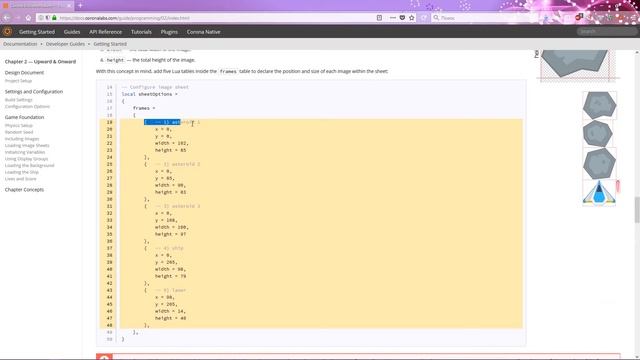
Task: Click the inline 'frames' code word in paragraph
Action: coord(228,71)
